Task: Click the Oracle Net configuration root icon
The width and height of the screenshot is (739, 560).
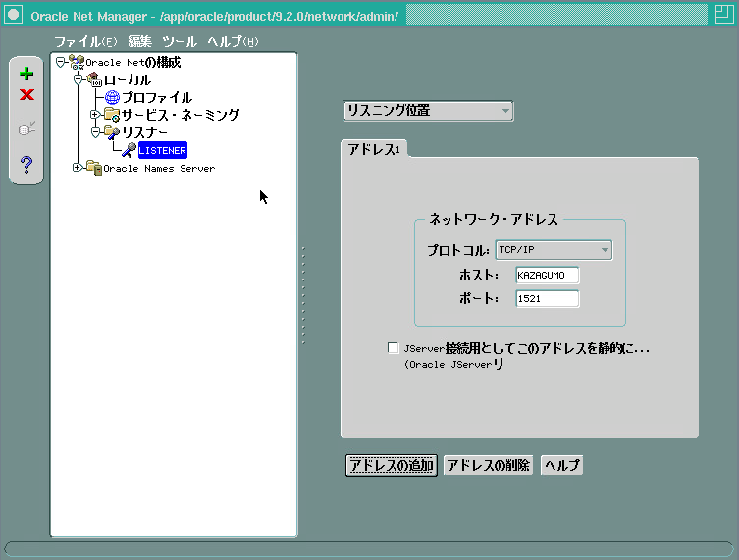Action: (x=77, y=62)
